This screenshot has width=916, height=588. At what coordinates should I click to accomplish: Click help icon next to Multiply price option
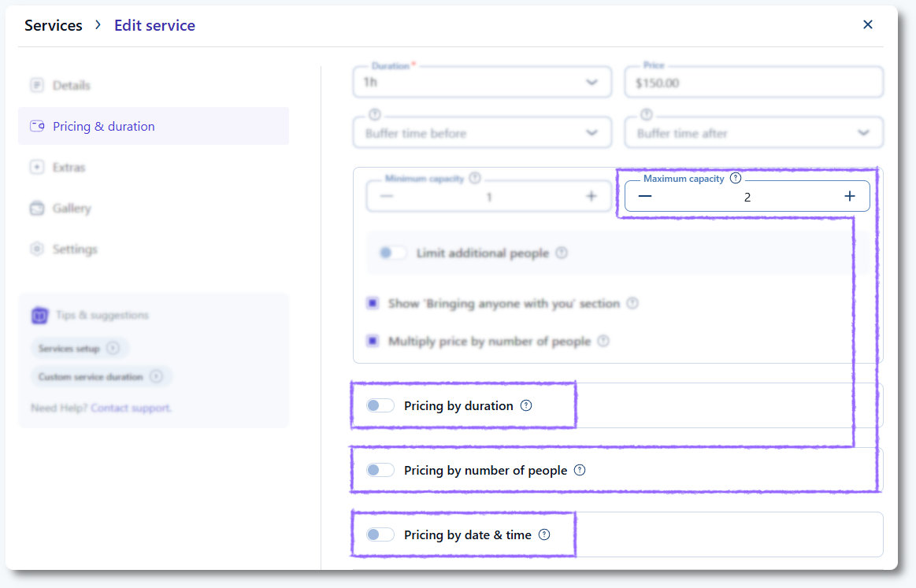click(603, 342)
